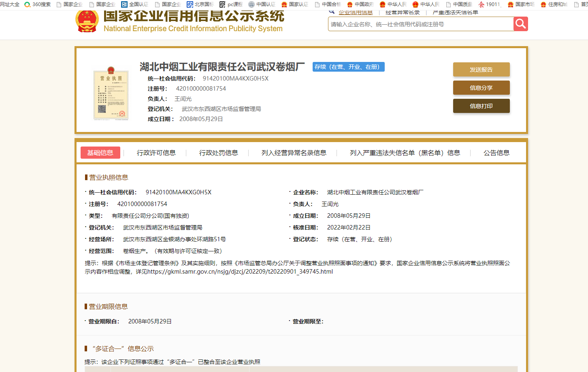Click the National Enterprise Credit Information Publicity System title
The image size is (588, 372).
click(193, 29)
